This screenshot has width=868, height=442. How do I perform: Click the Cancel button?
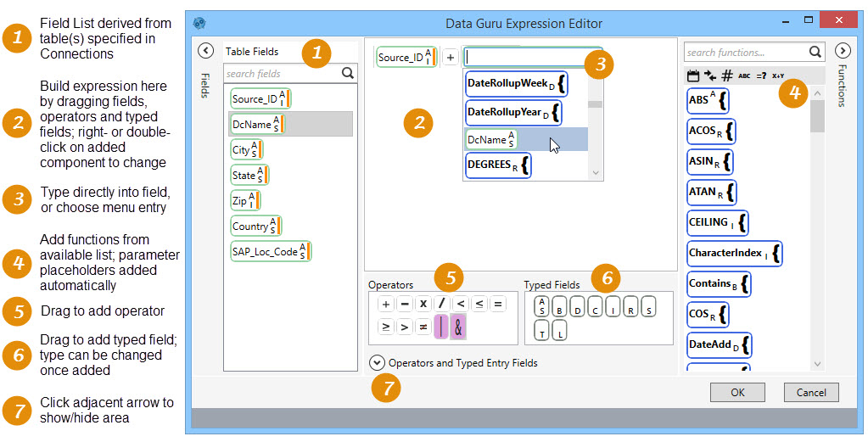(811, 392)
